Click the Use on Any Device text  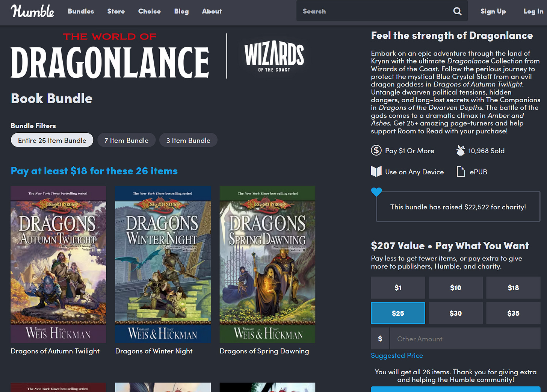pyautogui.click(x=414, y=172)
